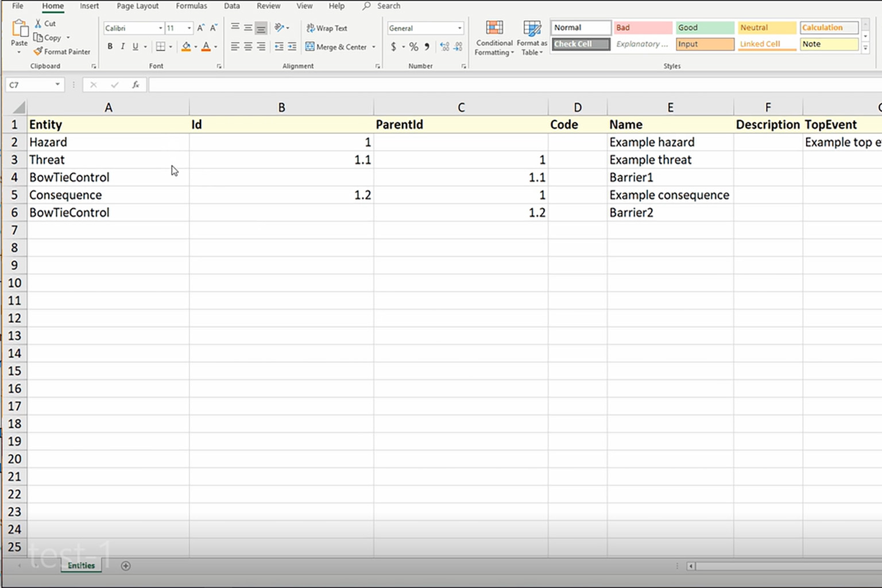Open the Page Layout tab
Viewport: 882px width, 588px height.
tap(137, 6)
